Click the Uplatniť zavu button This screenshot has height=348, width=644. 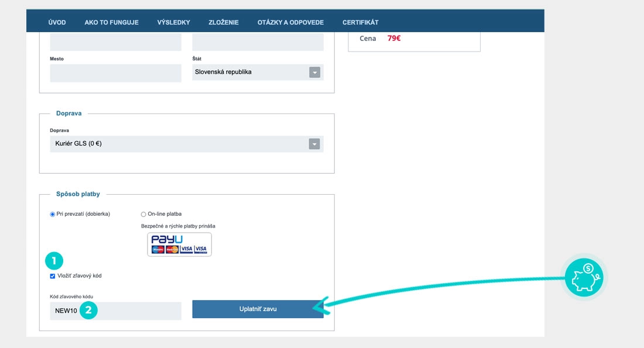coord(258,309)
